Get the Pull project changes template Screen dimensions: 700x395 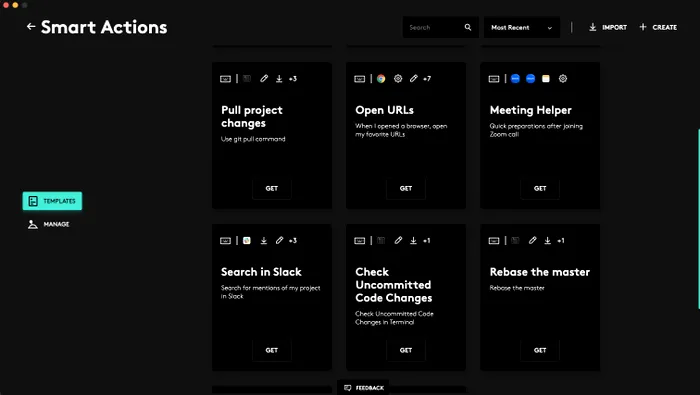[271, 188]
